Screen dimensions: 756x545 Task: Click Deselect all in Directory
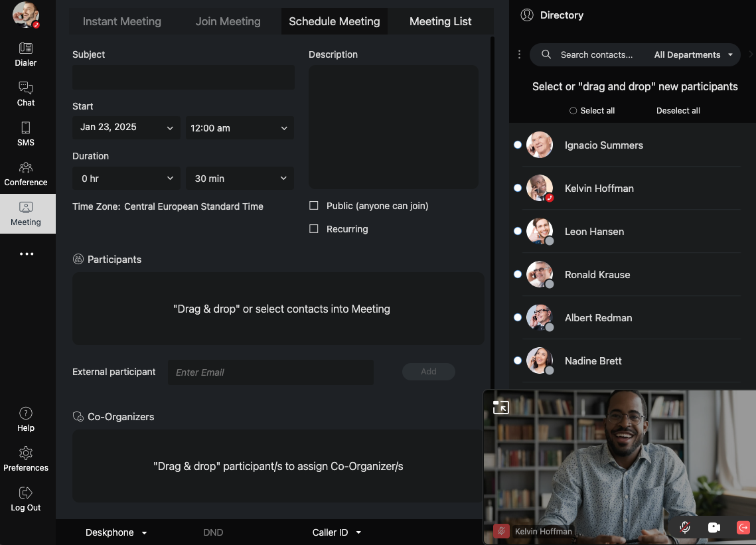(x=678, y=111)
